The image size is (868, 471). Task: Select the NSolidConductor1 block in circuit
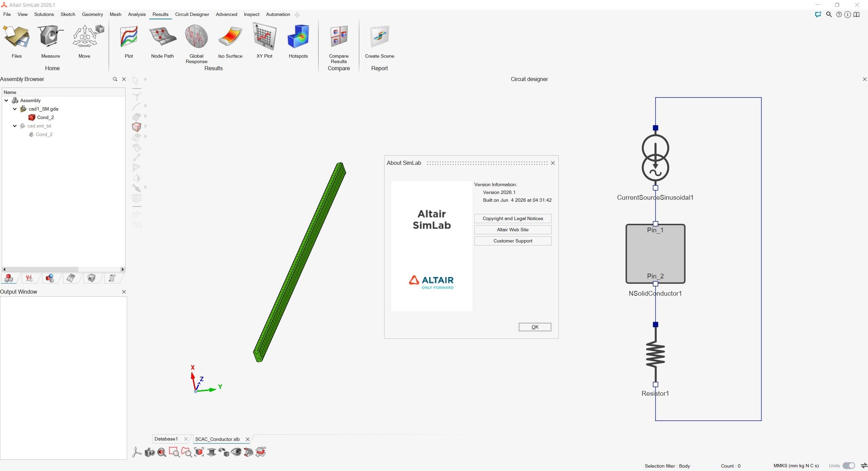click(x=655, y=254)
